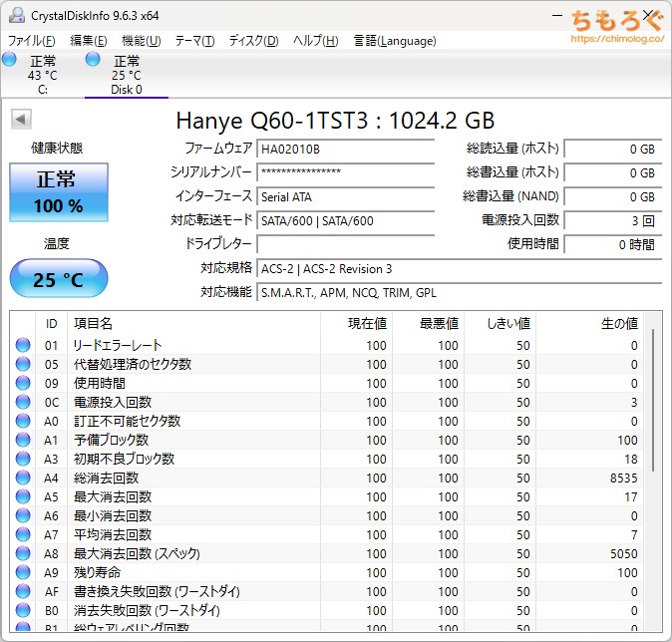
Task: Click the empty drive letter field
Action: (x=345, y=244)
